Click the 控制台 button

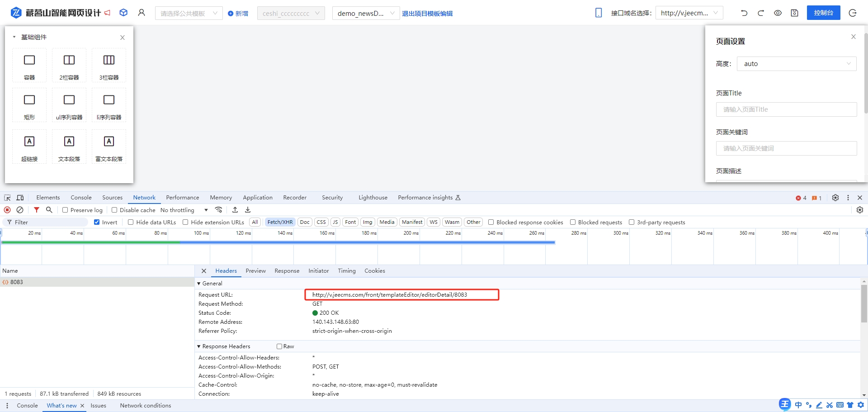823,13
